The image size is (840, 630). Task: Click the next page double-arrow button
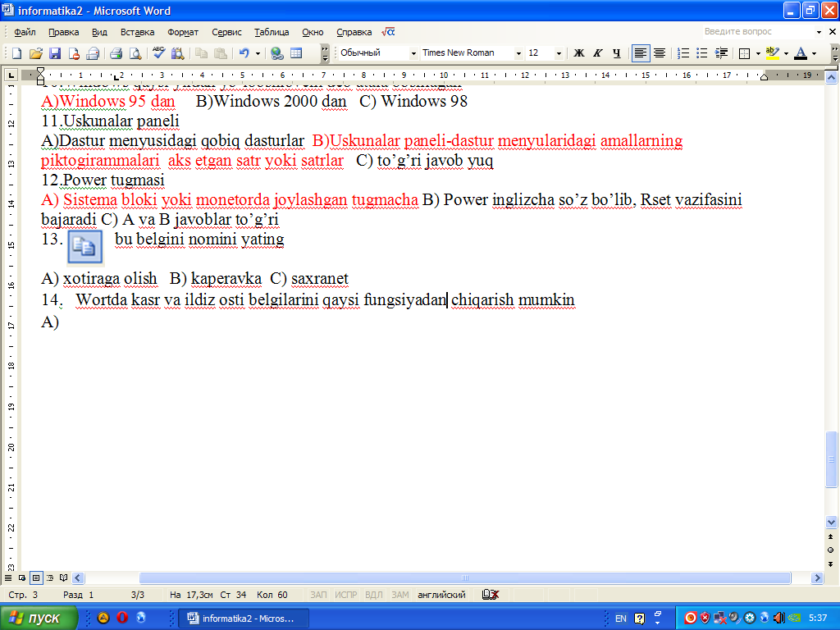pyautogui.click(x=831, y=564)
